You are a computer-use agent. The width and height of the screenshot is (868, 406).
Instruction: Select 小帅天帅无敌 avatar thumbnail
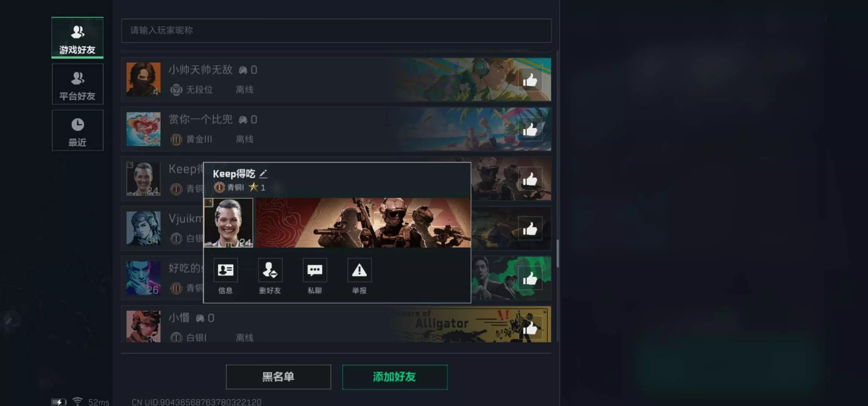pyautogui.click(x=144, y=79)
